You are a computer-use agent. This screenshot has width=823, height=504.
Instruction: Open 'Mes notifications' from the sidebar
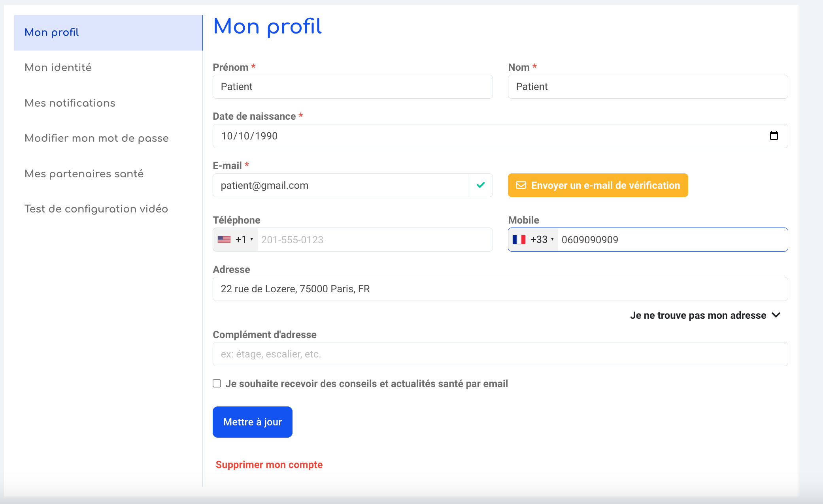[70, 103]
